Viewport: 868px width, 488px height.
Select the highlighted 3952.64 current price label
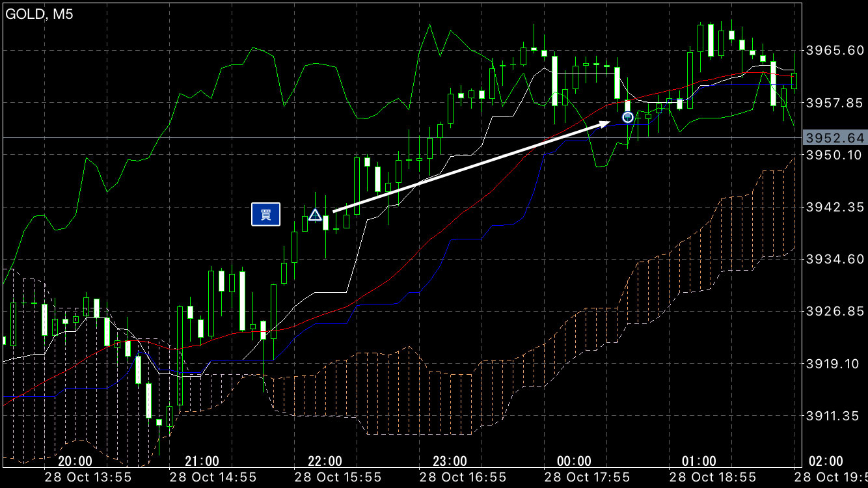tap(834, 138)
